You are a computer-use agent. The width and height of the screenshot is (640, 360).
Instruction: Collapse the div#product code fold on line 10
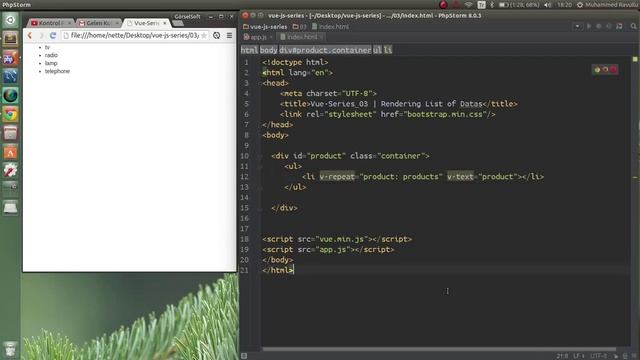click(260, 156)
